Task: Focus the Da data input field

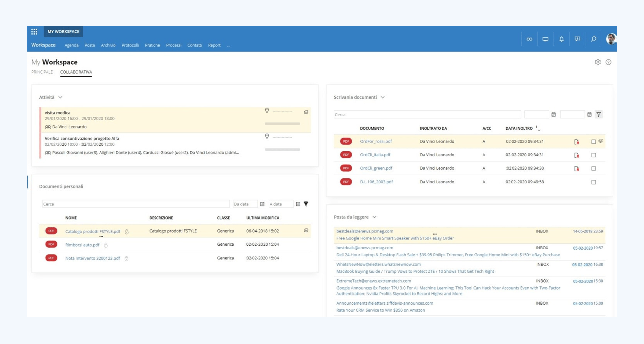Action: point(245,204)
